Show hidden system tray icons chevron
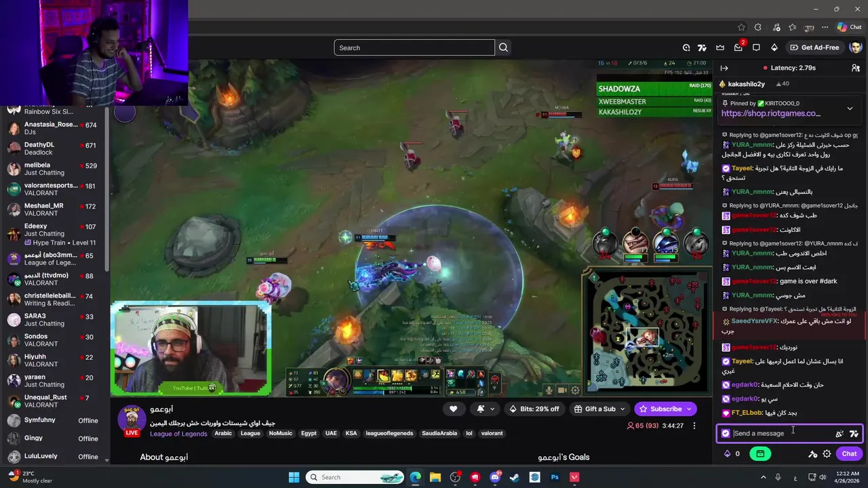 [x=762, y=477]
